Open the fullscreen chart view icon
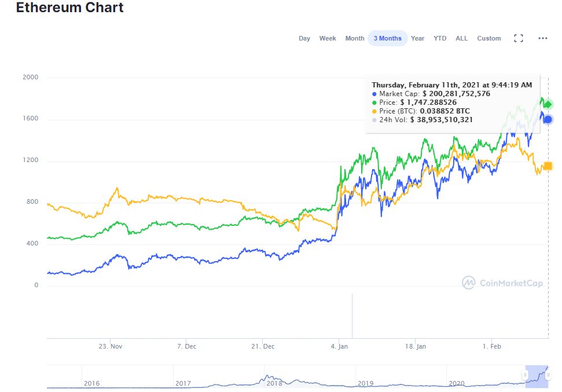The image size is (562, 392). [x=519, y=38]
